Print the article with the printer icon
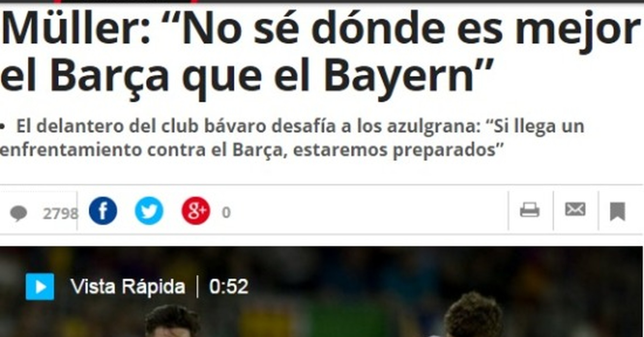The width and height of the screenshot is (644, 337). [x=529, y=210]
